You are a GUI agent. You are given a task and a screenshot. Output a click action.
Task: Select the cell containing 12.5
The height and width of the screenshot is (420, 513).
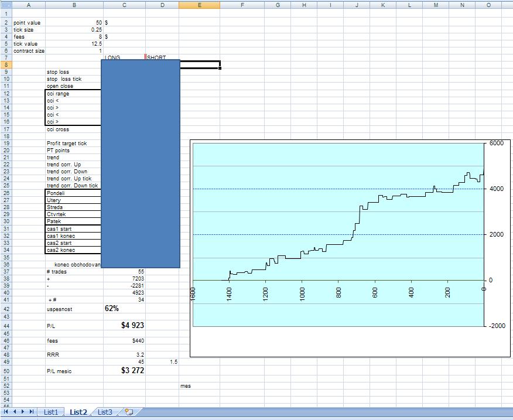coord(74,44)
